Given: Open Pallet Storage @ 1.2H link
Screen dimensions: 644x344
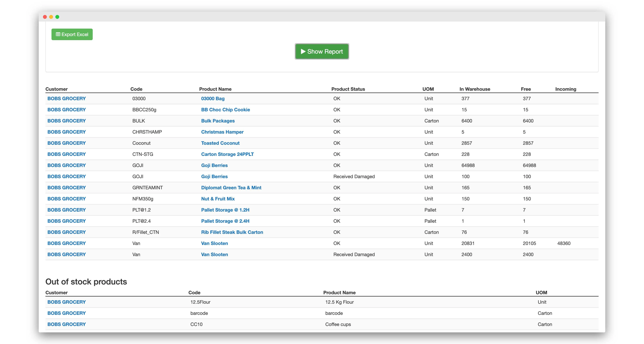Looking at the screenshot, I should (x=225, y=210).
